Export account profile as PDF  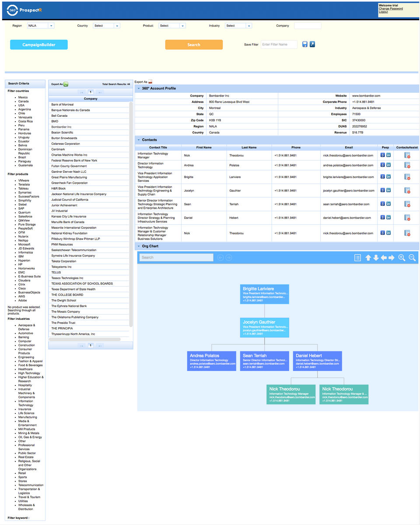[x=150, y=82]
